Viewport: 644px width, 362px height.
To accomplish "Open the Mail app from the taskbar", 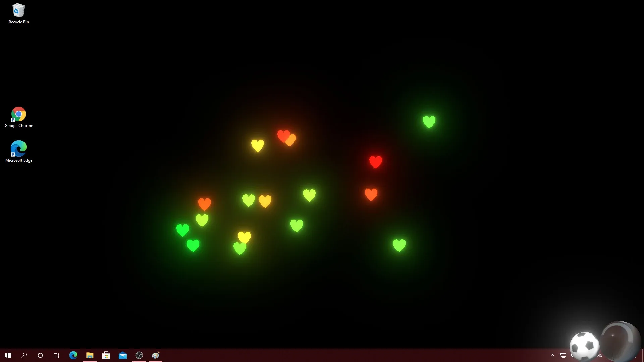I will [x=122, y=355].
